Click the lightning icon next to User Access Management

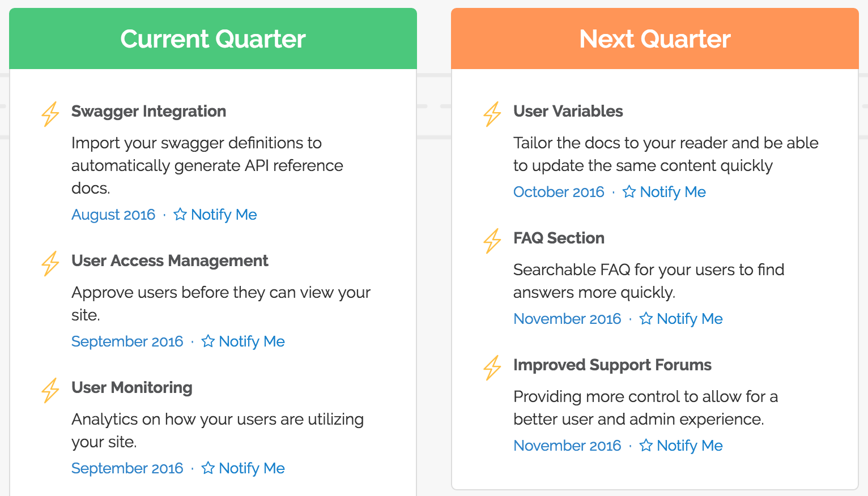[50, 263]
